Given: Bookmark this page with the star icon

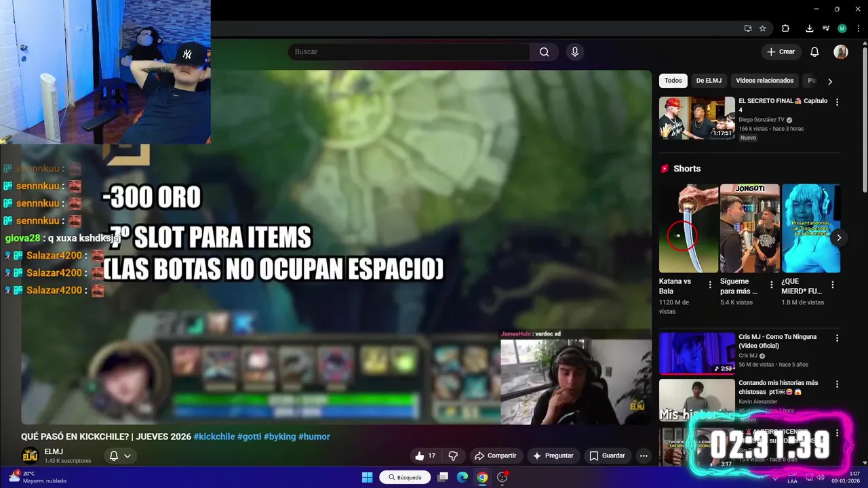Looking at the screenshot, I should click(763, 28).
